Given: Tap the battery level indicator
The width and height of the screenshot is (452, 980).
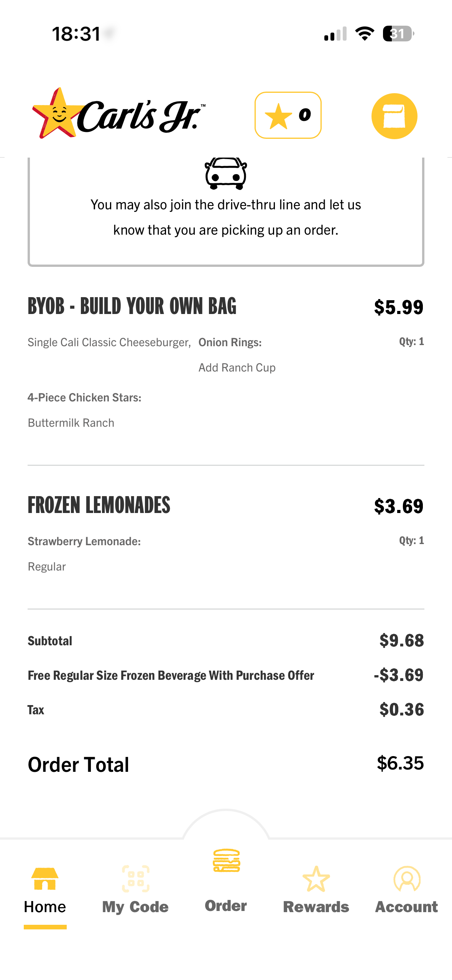Looking at the screenshot, I should coord(398,34).
